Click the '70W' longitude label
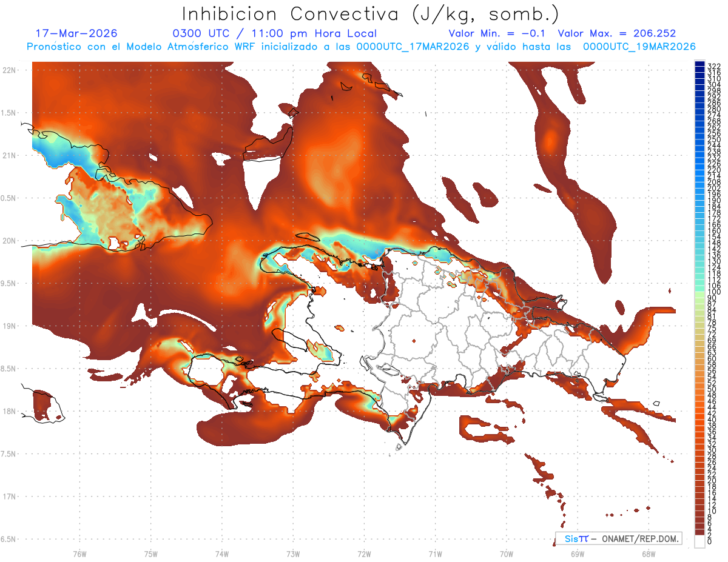Viewport: 728px width, 562px height. 507,554
